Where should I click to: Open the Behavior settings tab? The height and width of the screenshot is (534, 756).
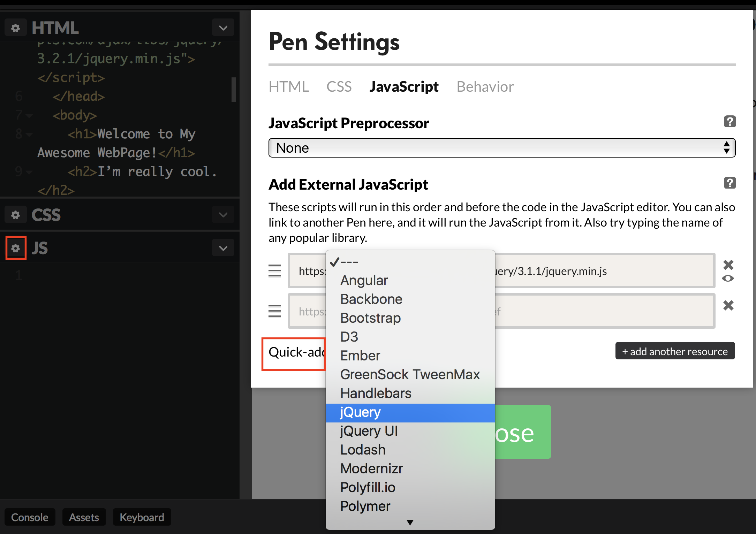pos(485,86)
